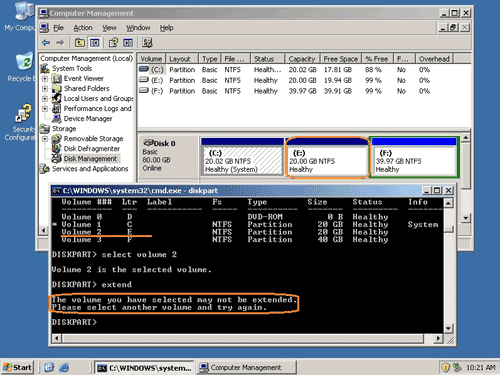Select System Tools in the tree
This screenshot has width=500, height=375.
72,68
